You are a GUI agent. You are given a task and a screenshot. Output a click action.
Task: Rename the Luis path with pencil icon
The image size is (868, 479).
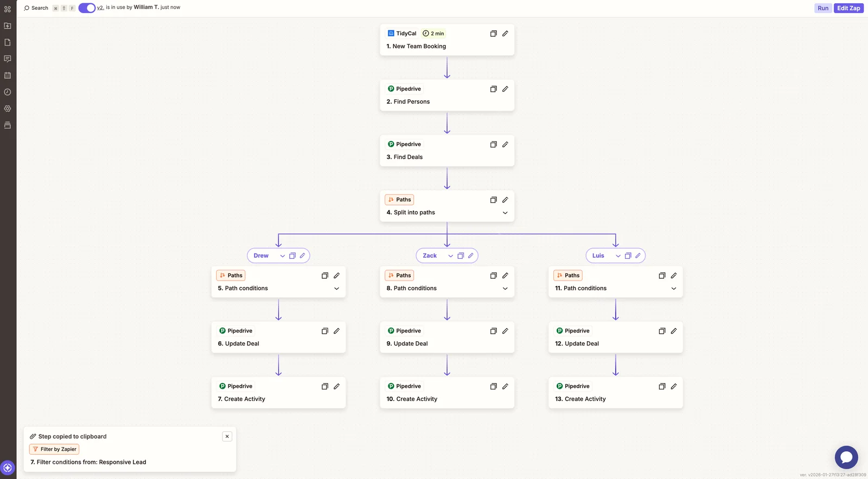638,256
